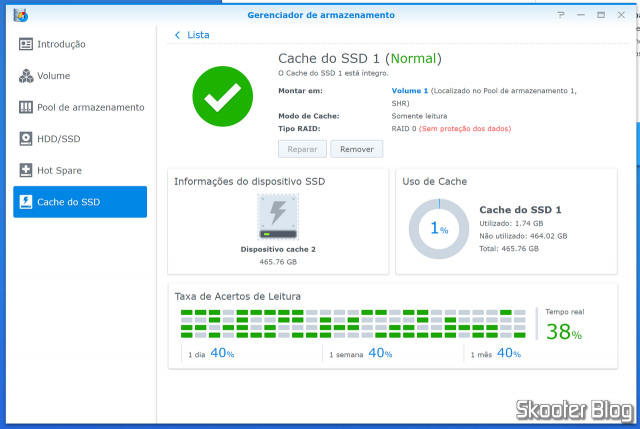Click the green checkmark status icon

pos(222,96)
